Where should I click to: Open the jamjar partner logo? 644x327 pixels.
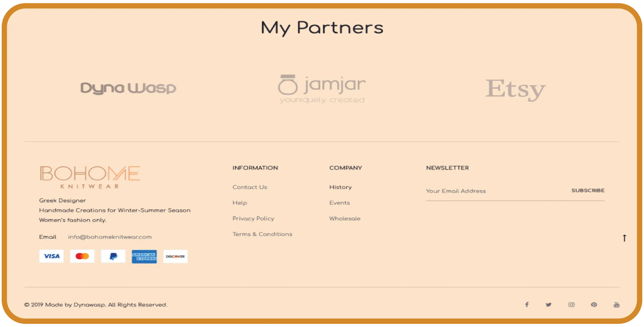(322, 89)
